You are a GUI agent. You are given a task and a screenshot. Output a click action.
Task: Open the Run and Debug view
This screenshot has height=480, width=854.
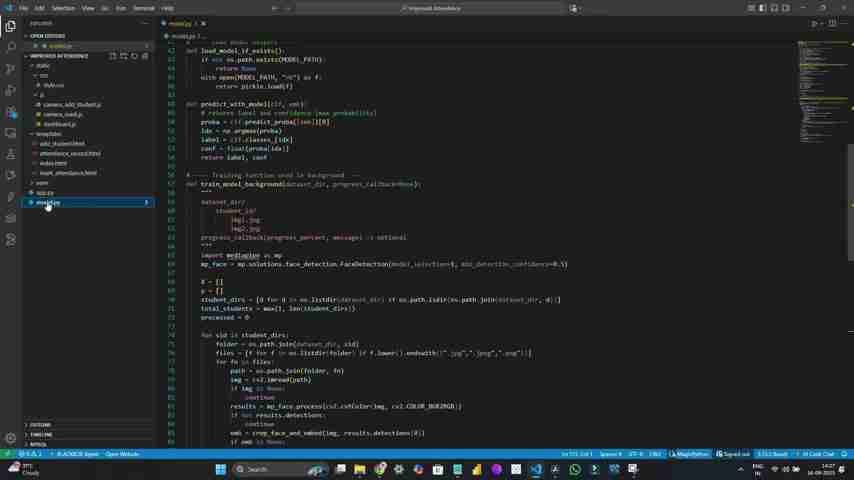coord(11,91)
